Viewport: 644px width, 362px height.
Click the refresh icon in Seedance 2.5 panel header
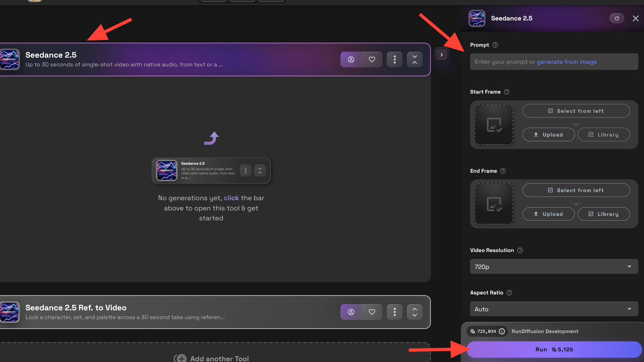(x=617, y=18)
